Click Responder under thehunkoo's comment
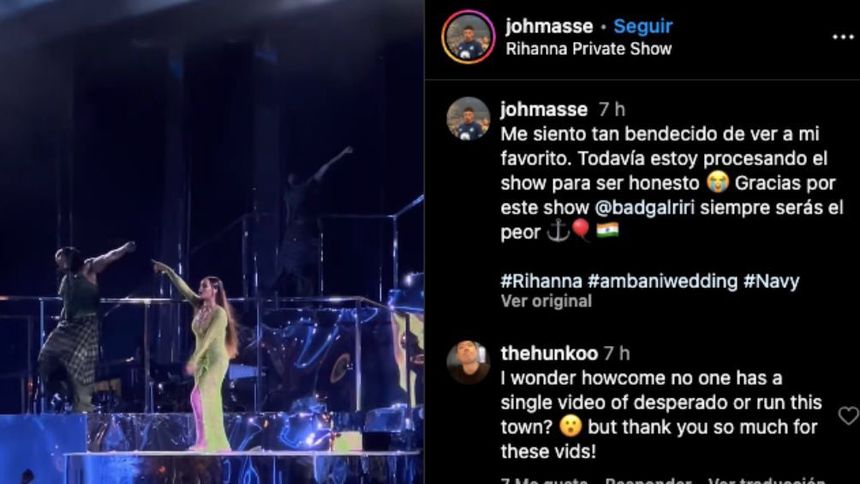The height and width of the screenshot is (484, 860). click(648, 481)
